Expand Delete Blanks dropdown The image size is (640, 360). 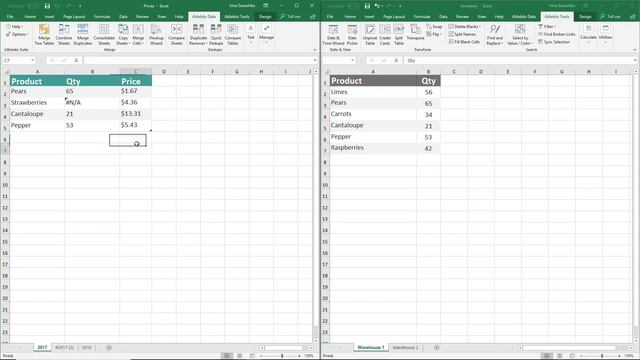(x=464, y=27)
